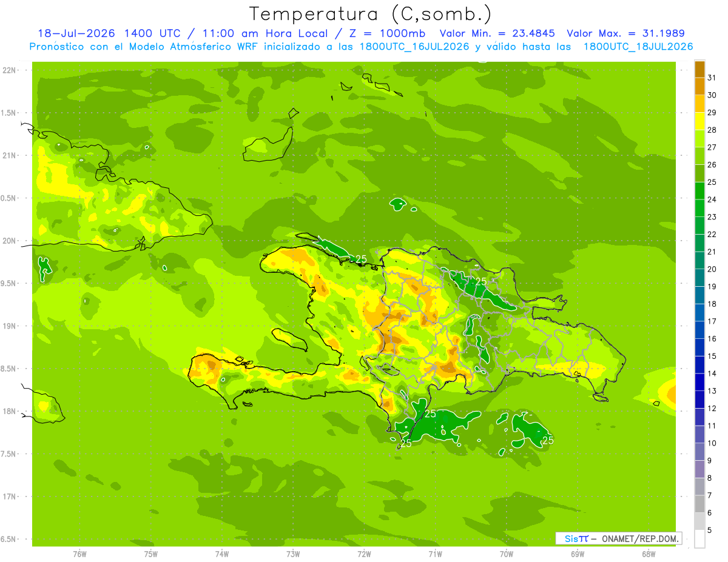Screen dimensions: 728x562
Task: Pick the green legend band between 24 and 25
Action: point(699,190)
